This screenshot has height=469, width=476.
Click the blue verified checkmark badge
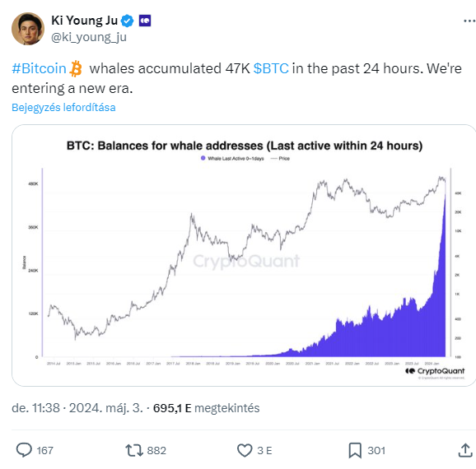[x=127, y=21]
